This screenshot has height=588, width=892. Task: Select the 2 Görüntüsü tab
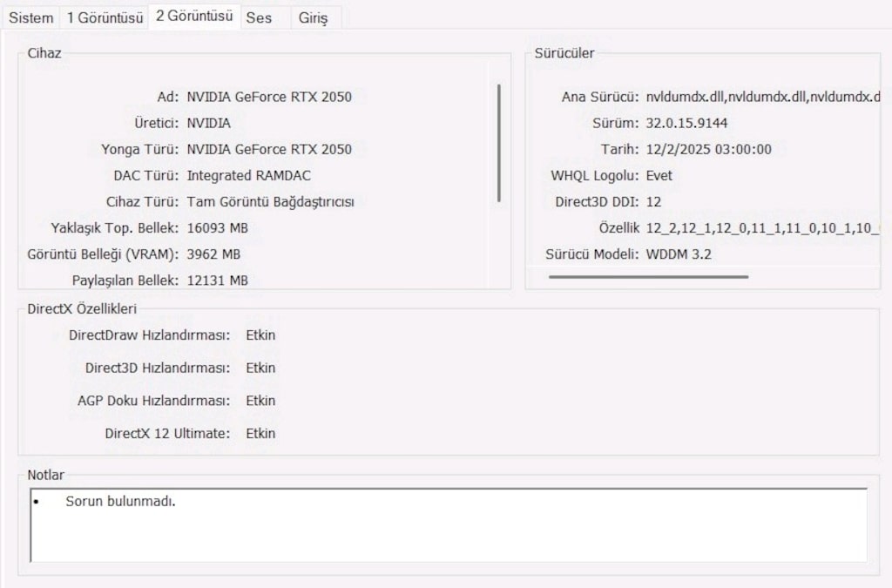coord(194,16)
